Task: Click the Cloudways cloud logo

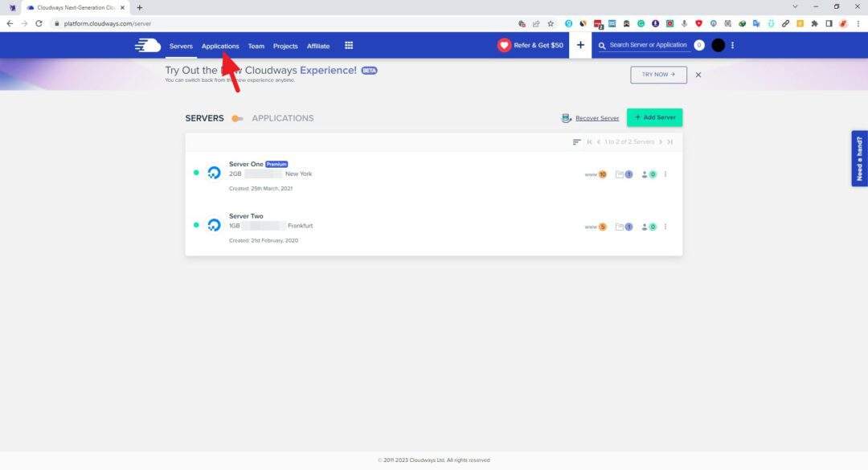Action: tap(148, 46)
